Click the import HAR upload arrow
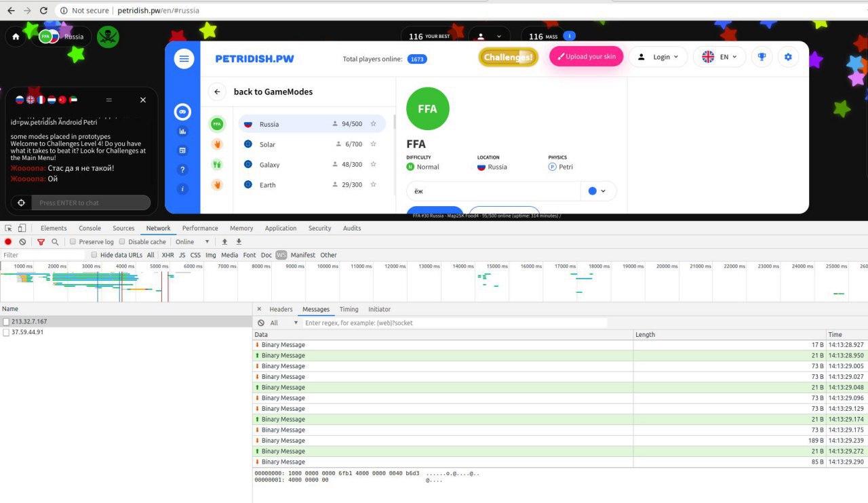 click(224, 242)
